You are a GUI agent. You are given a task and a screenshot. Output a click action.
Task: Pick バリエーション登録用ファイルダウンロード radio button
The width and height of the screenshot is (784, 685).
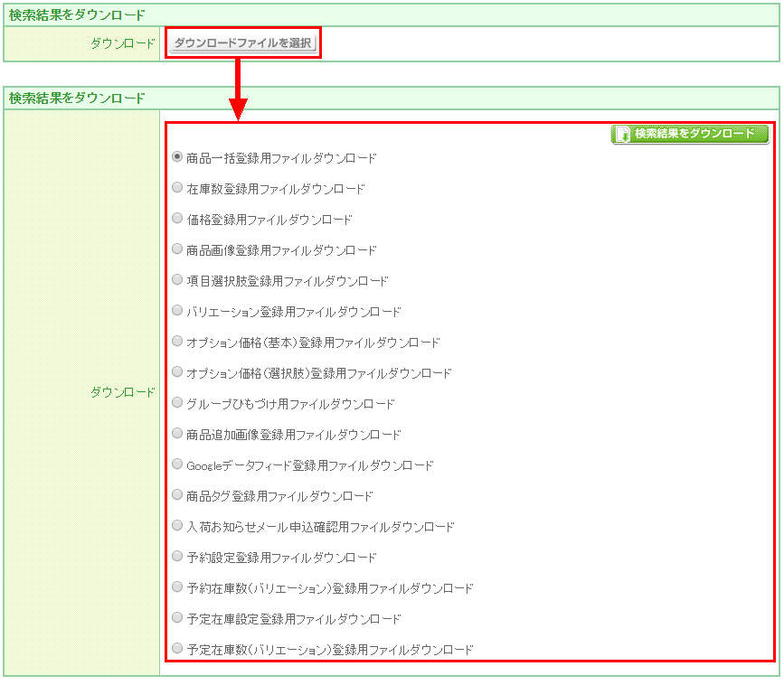(177, 310)
